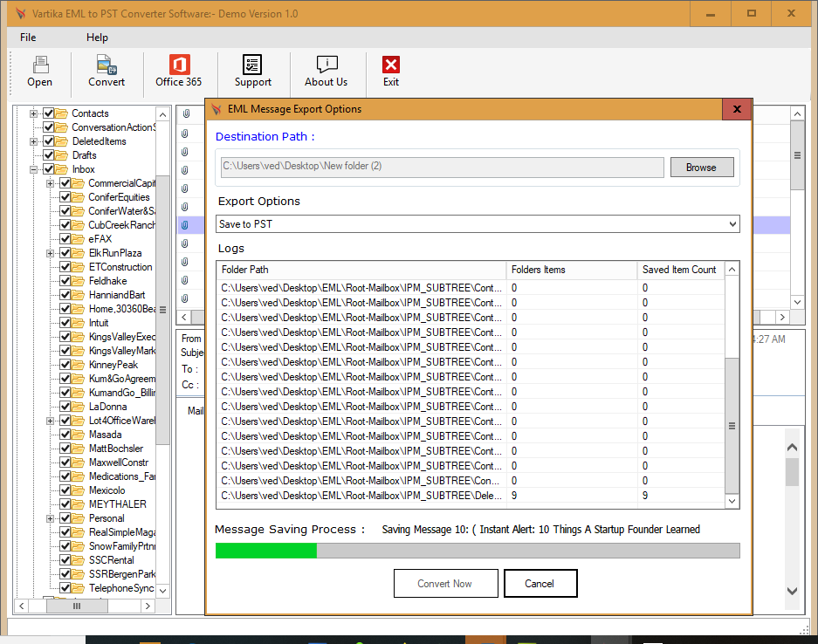This screenshot has width=818, height=644.
Task: Expand the CommercialCapit tree node
Action: click(50, 183)
